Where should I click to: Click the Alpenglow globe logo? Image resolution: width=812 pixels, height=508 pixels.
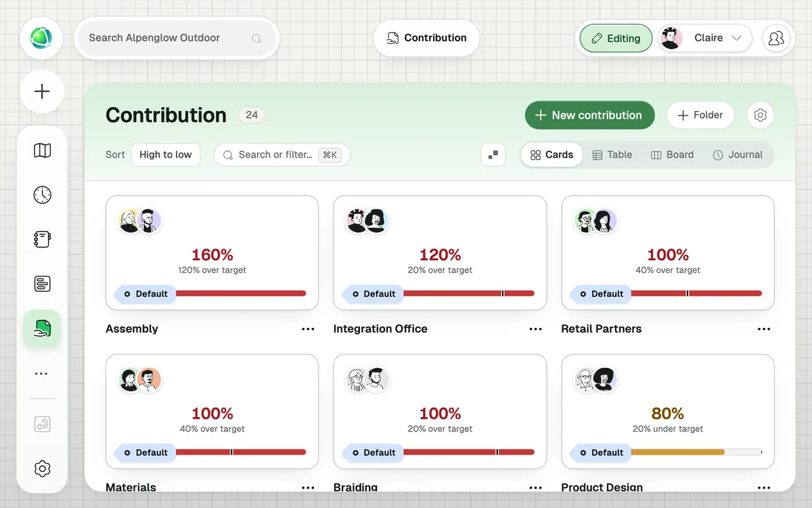tap(41, 38)
